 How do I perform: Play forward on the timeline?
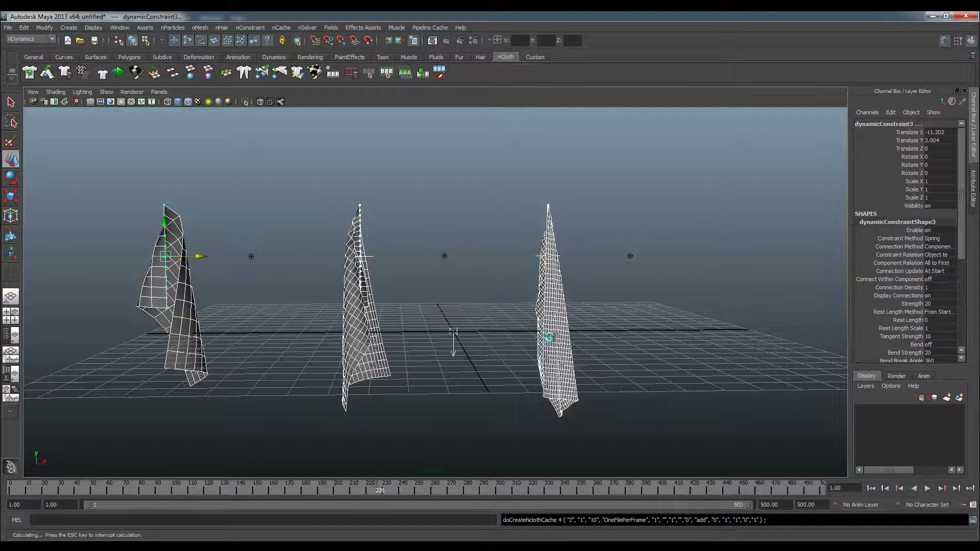[927, 488]
